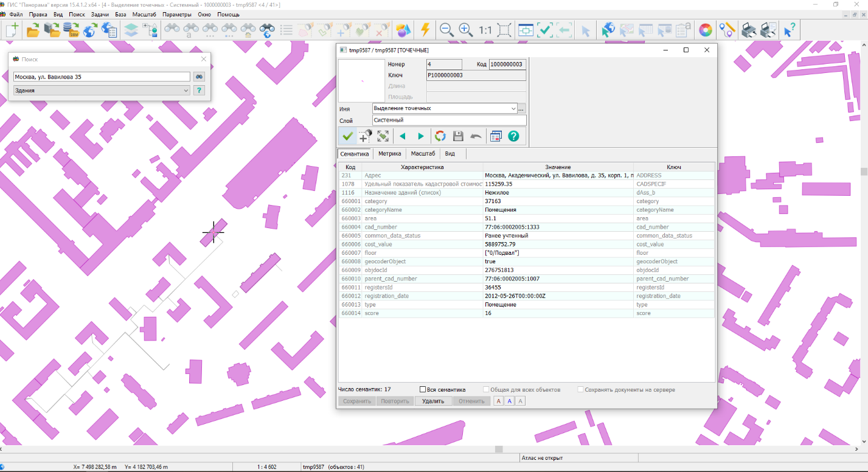The image size is (868, 472).
Task: Toggle the Вся семантика checkbox
Action: point(423,390)
